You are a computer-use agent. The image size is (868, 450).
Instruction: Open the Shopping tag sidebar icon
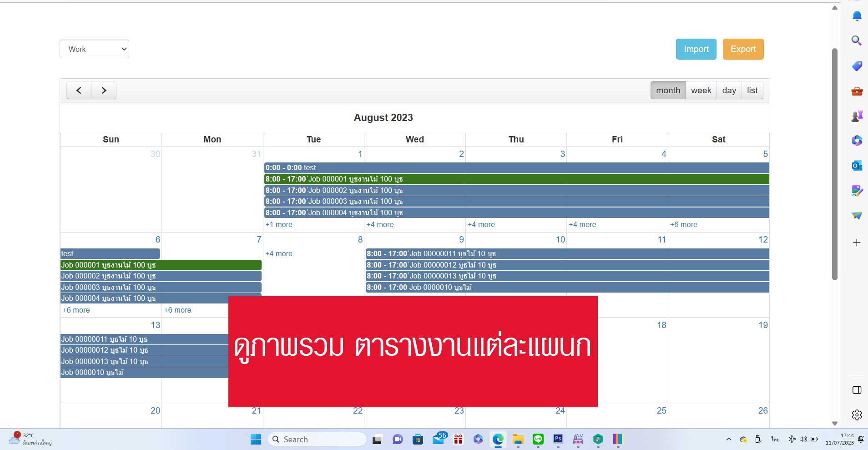pyautogui.click(x=857, y=66)
